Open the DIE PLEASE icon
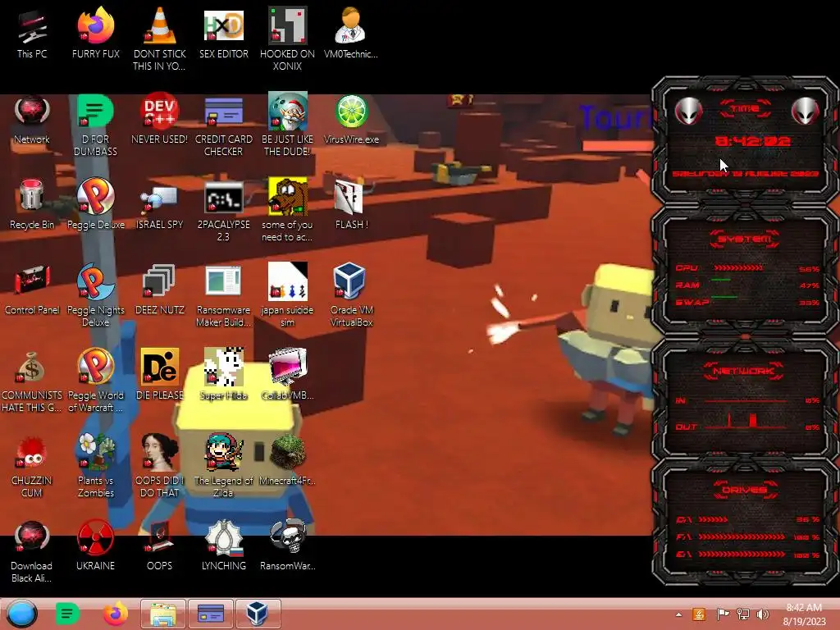This screenshot has height=630, width=840. click(x=160, y=375)
